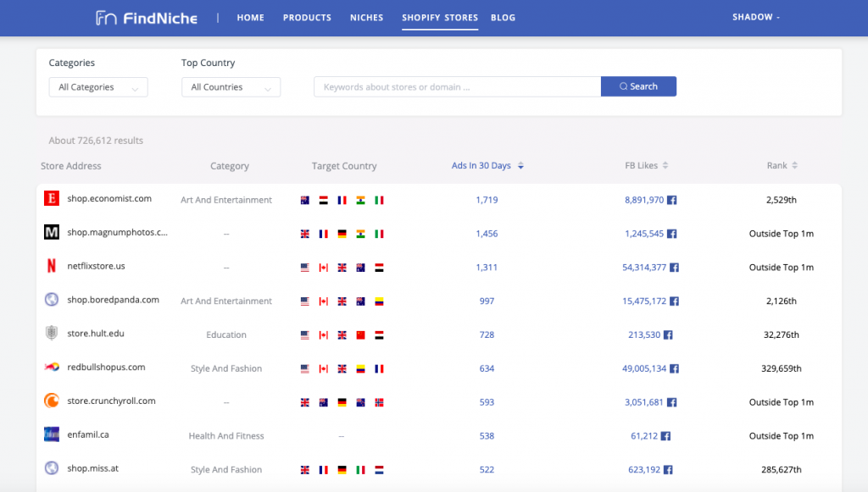
Task: Go to the HOME tab
Action: click(251, 18)
